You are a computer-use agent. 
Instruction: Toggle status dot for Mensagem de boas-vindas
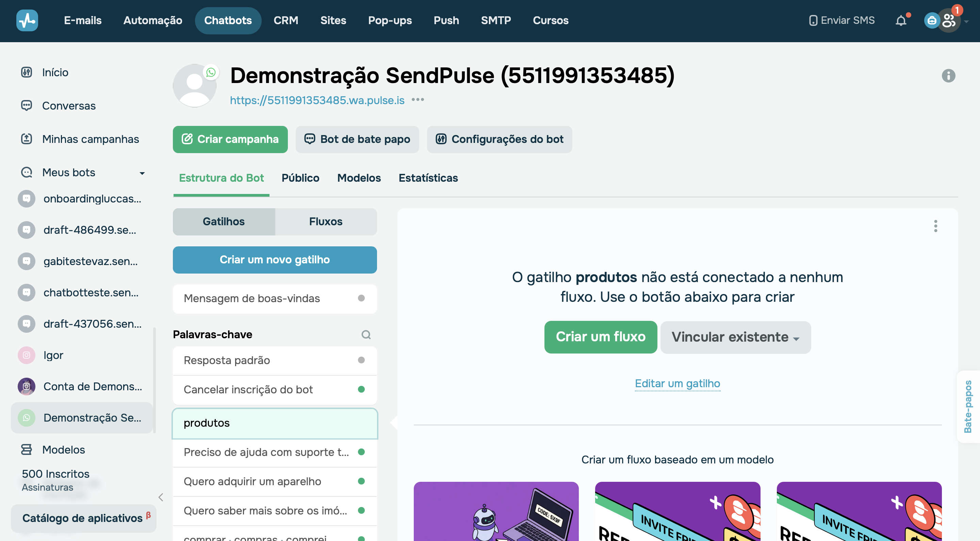click(x=361, y=298)
